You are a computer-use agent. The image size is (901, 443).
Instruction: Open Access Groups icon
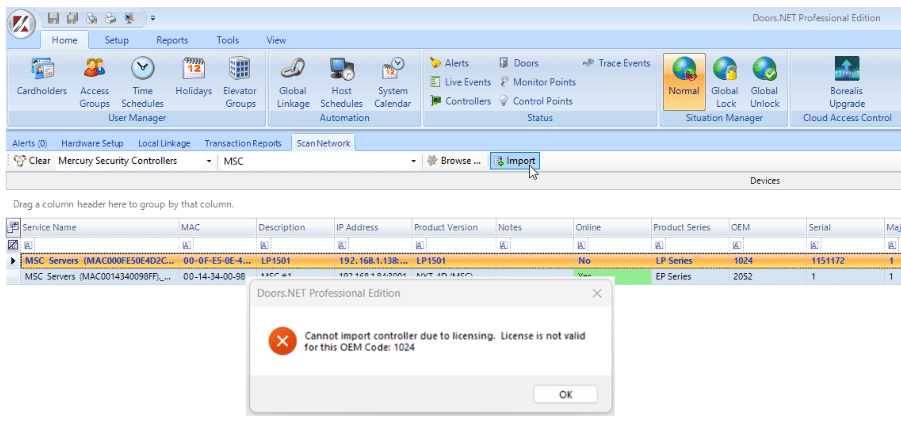[95, 78]
